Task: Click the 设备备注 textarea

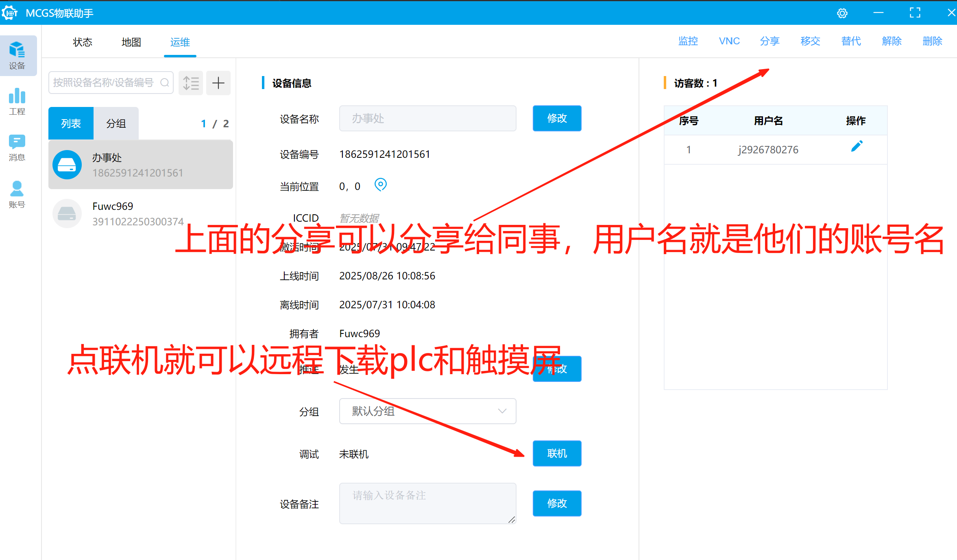Action: coord(427,503)
